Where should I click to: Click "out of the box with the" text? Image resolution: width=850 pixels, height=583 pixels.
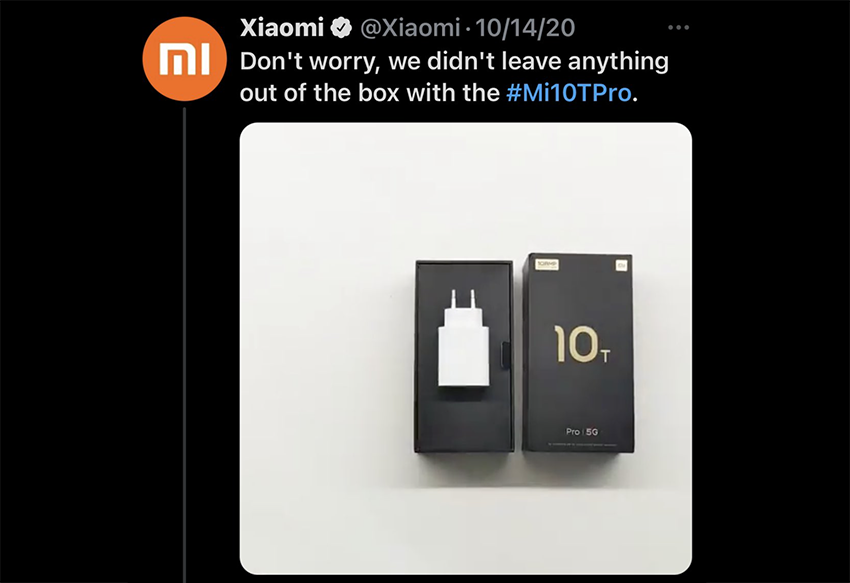[x=369, y=93]
